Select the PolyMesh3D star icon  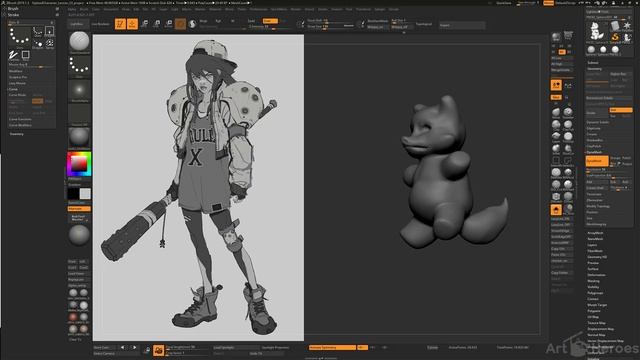pos(627,27)
